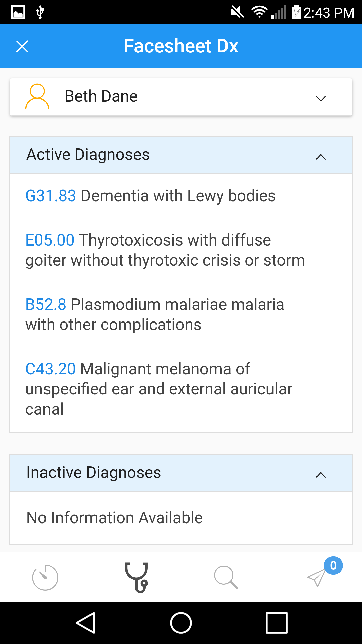Collapse the Inactive Diagnoses section

click(321, 475)
